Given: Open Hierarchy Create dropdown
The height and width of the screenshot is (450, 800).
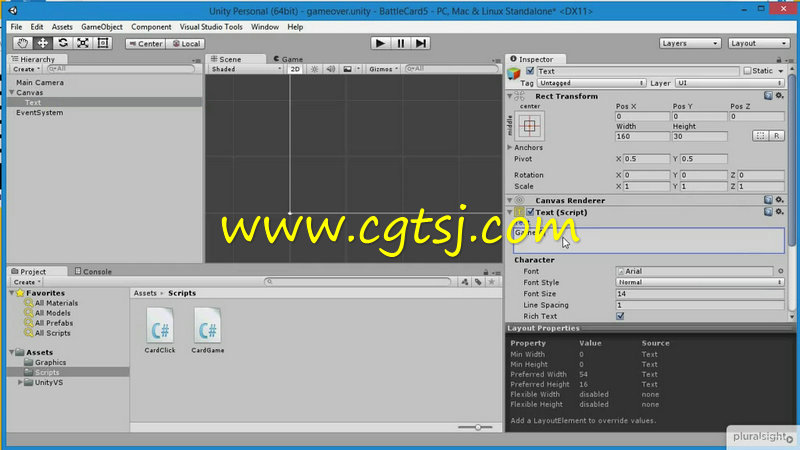Looking at the screenshot, I should click(x=27, y=69).
